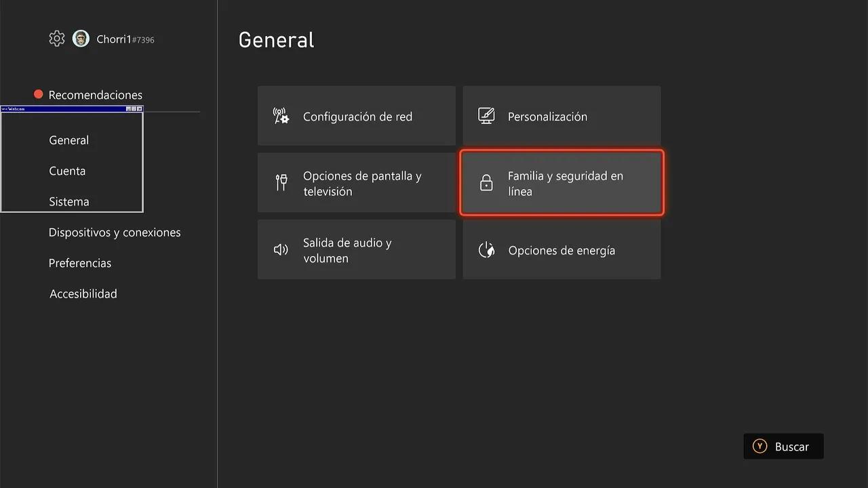Click the display and TV cable icon

(281, 182)
